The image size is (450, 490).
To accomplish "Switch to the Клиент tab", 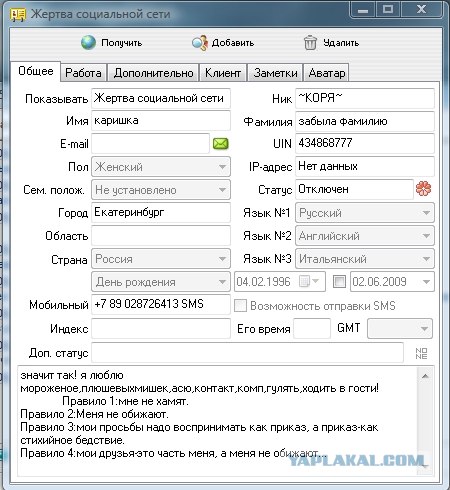I will pos(223,73).
